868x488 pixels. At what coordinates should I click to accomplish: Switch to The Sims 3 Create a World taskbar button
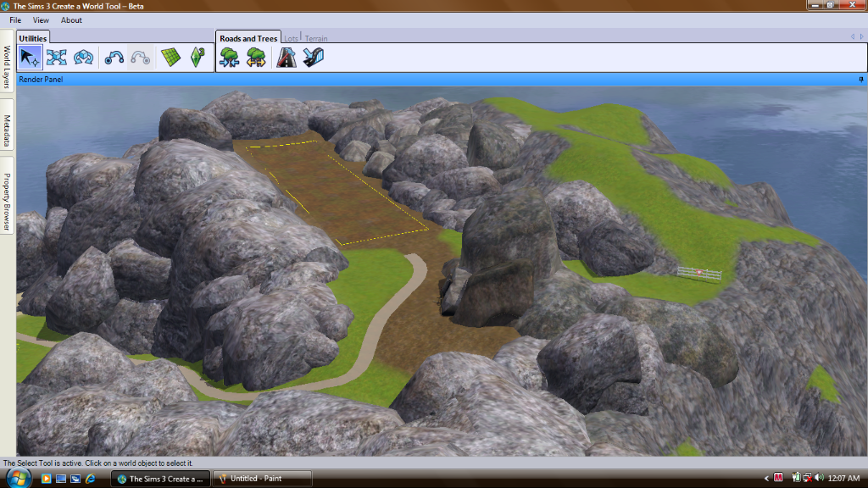point(160,479)
